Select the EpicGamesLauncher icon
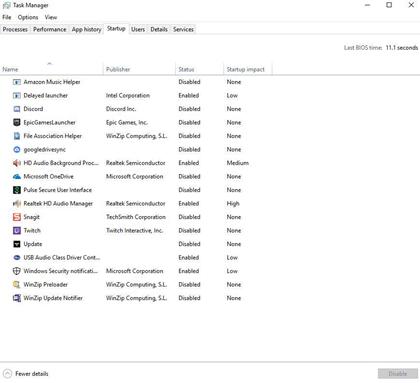Image resolution: width=420 pixels, height=383 pixels. (x=17, y=122)
